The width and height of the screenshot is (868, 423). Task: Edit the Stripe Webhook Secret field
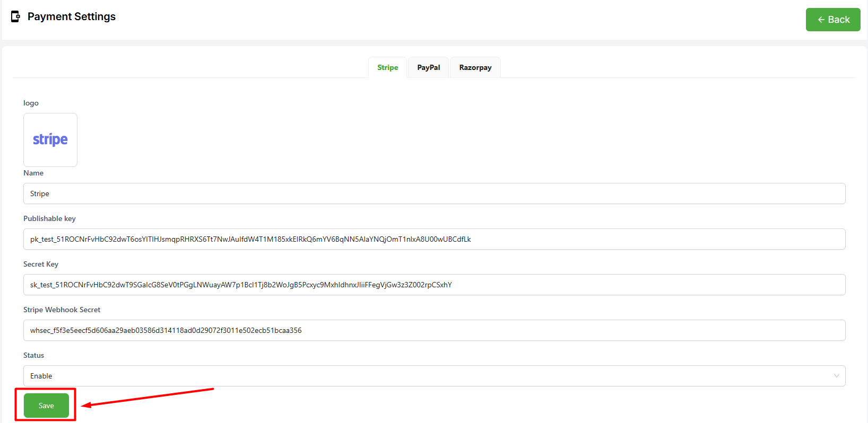(434, 330)
